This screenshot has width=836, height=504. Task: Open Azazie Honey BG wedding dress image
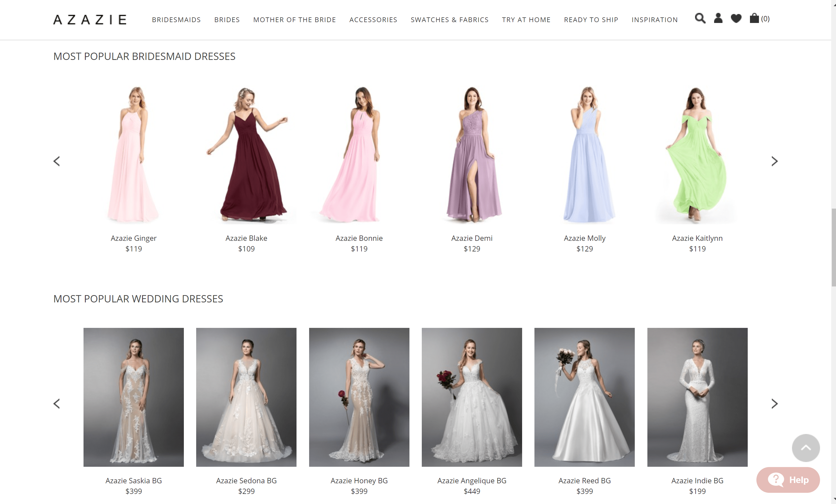tap(359, 397)
